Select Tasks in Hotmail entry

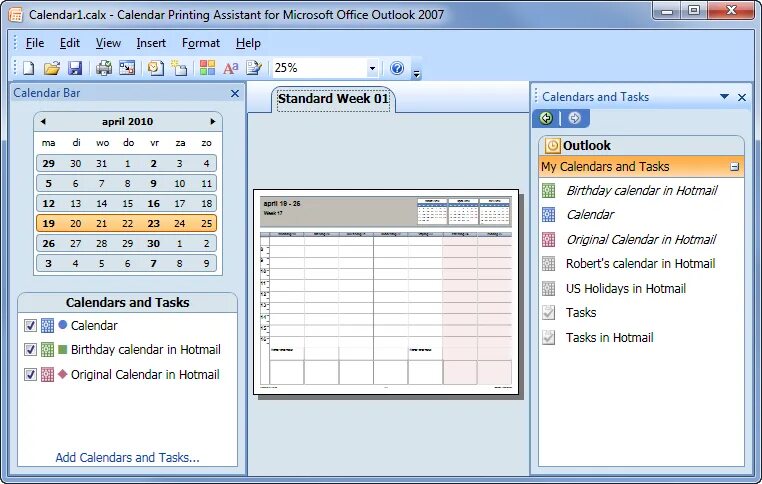(609, 337)
